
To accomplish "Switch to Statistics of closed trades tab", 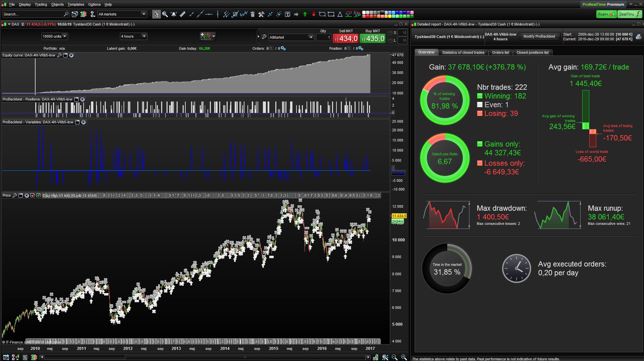I will click(463, 52).
